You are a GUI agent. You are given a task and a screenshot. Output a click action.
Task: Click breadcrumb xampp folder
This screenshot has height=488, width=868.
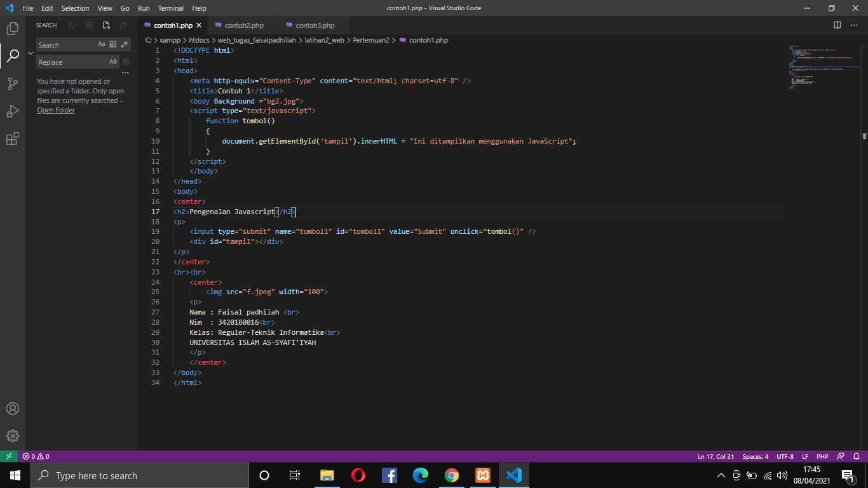coord(170,40)
